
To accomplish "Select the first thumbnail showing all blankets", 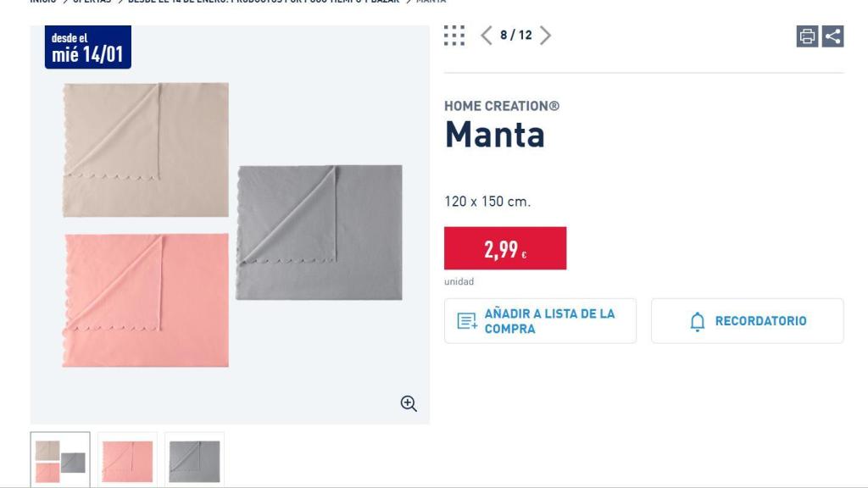I will 58,458.
